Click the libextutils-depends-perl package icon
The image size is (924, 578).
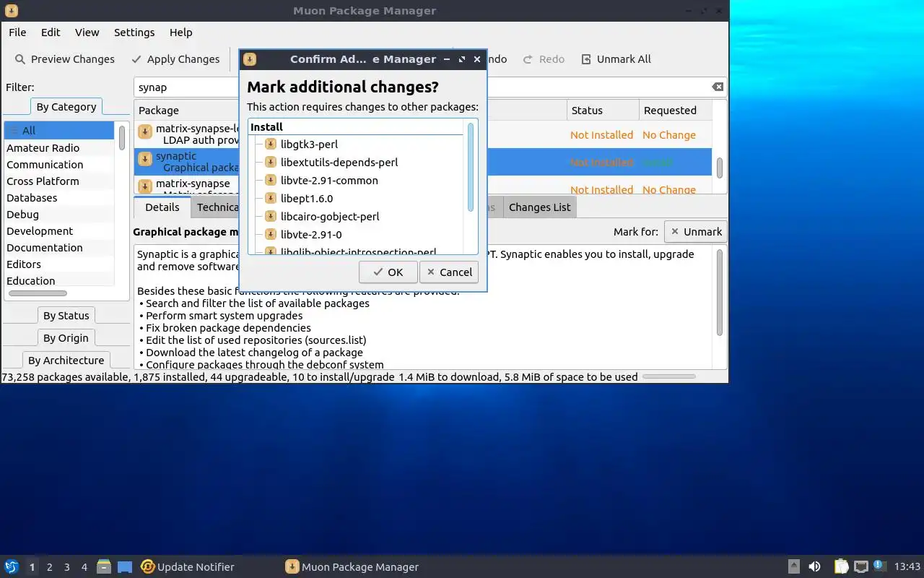(x=271, y=162)
